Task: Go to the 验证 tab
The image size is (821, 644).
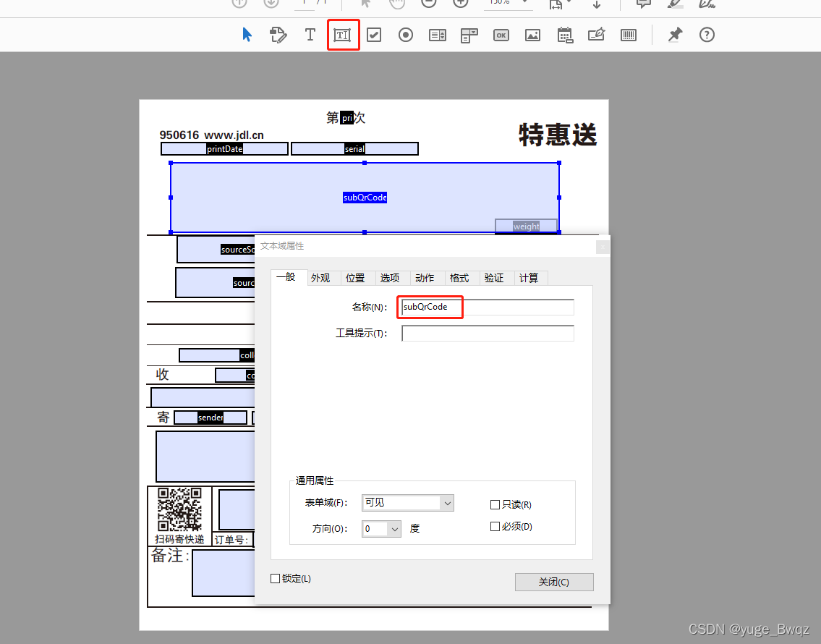Action: [x=494, y=278]
